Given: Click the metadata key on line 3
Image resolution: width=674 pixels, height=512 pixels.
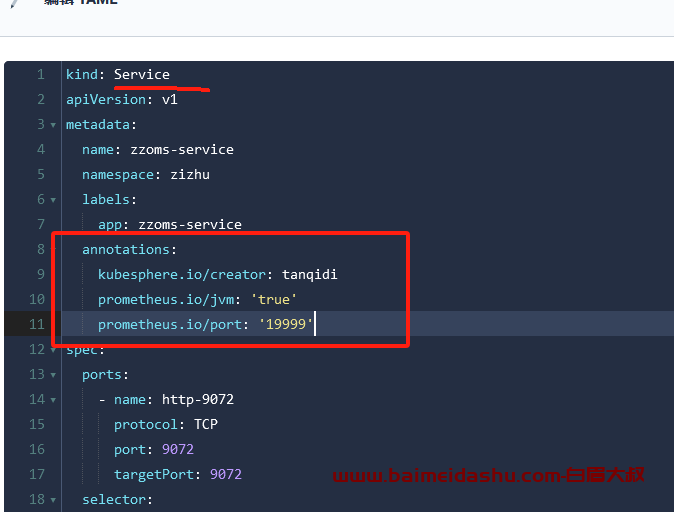Looking at the screenshot, I should 98,125.
